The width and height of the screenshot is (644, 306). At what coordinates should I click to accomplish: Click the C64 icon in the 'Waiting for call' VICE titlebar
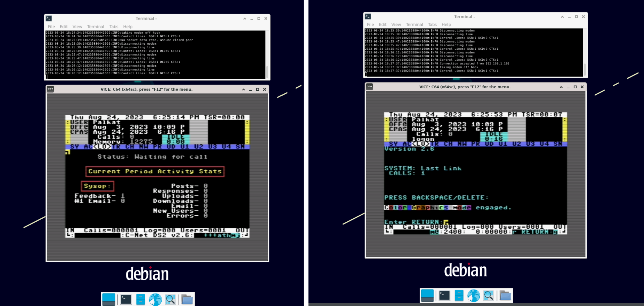coord(50,89)
